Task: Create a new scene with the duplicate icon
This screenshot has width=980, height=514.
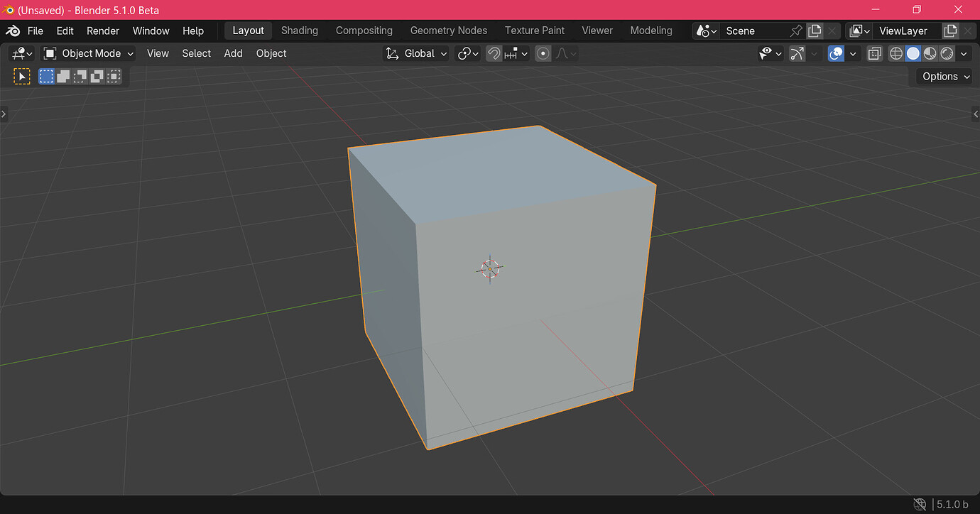Action: (815, 31)
